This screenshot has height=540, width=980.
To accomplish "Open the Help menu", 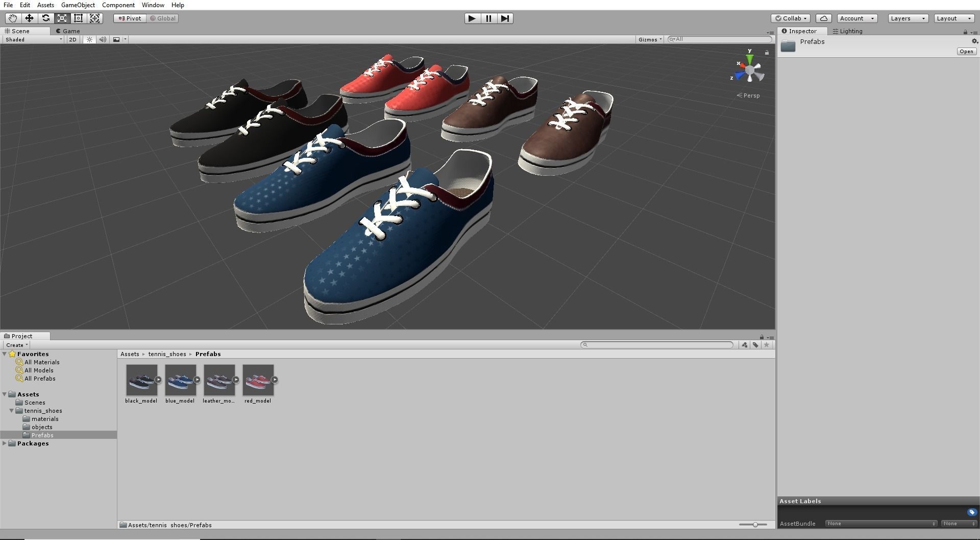I will pos(178,5).
